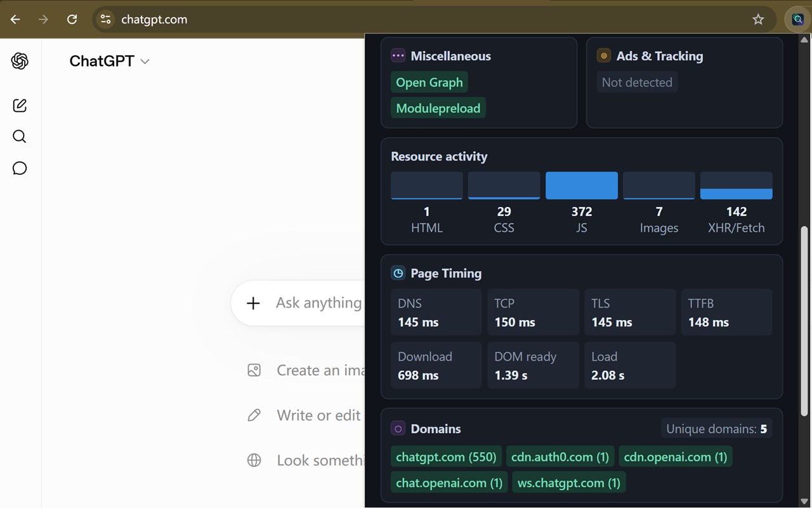The height and width of the screenshot is (508, 812).
Task: Click the Miscellaneous heading text
Action: tap(451, 56)
